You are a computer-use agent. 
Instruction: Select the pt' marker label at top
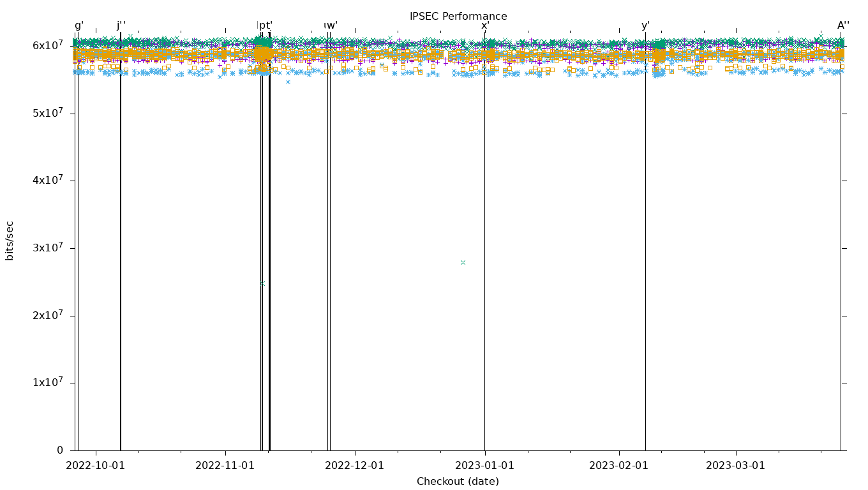[x=266, y=26]
